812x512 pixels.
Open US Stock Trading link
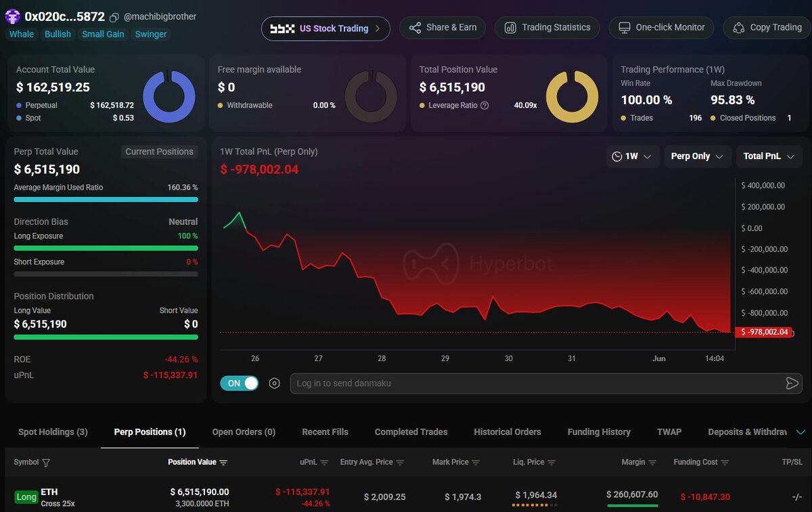(325, 28)
